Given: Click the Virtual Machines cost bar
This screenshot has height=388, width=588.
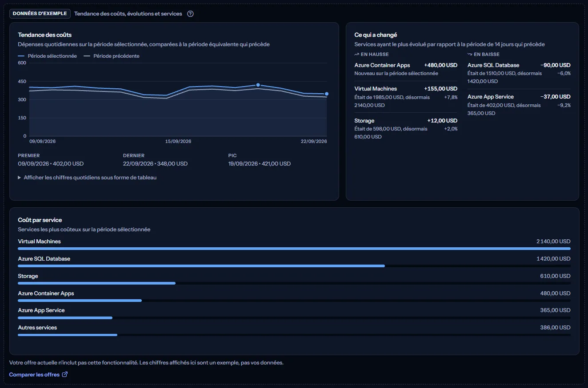Looking at the screenshot, I should 294,249.
